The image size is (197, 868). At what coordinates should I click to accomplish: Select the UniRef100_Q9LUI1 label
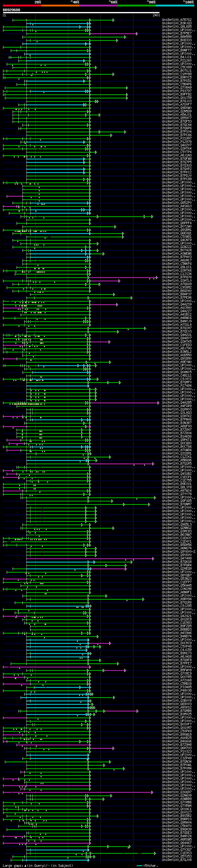click(177, 267)
